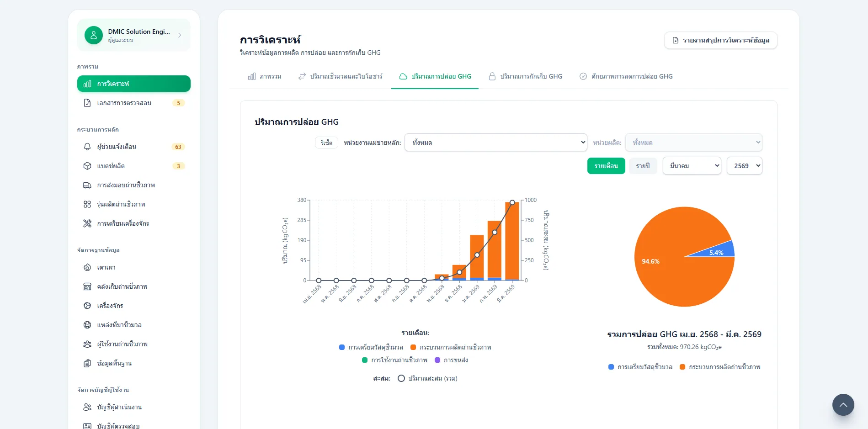Click the แบตช์ผลิต box icon
Image resolution: width=868 pixels, height=429 pixels.
(87, 166)
